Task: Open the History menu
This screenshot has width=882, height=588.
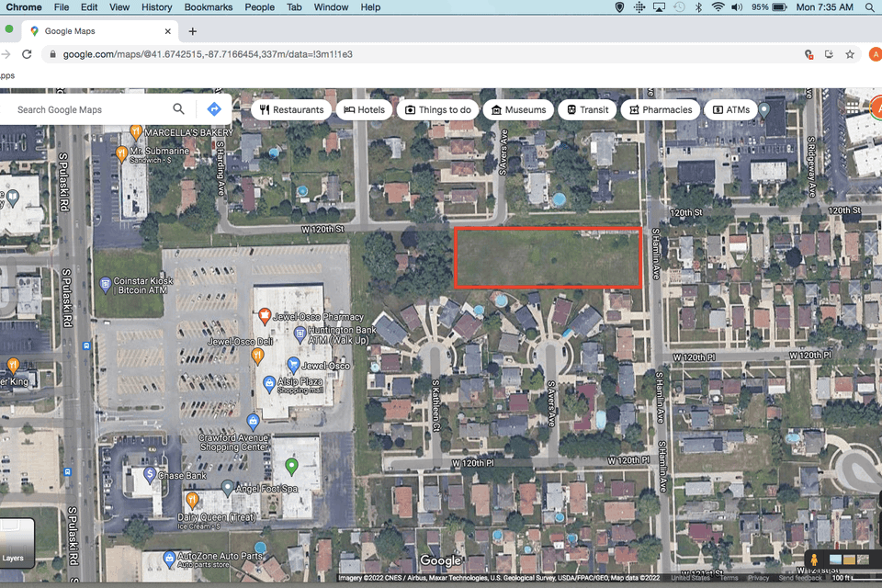Action: click(156, 7)
